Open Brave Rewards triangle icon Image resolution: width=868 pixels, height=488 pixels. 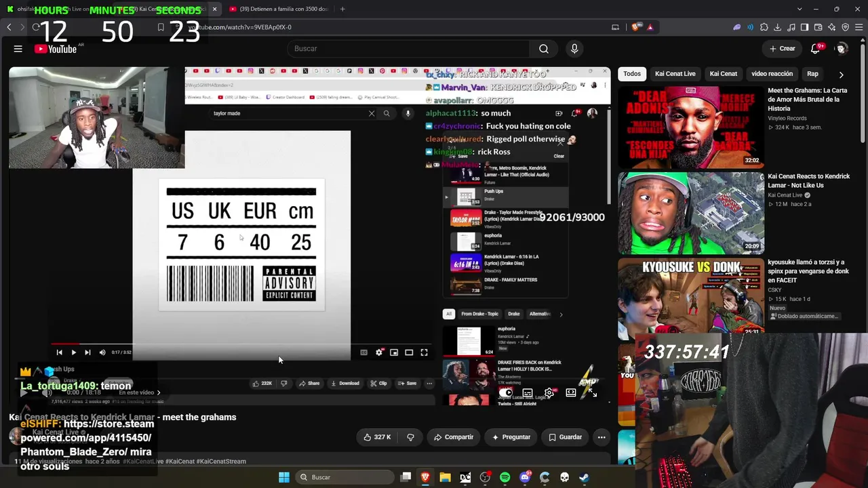coord(650,27)
